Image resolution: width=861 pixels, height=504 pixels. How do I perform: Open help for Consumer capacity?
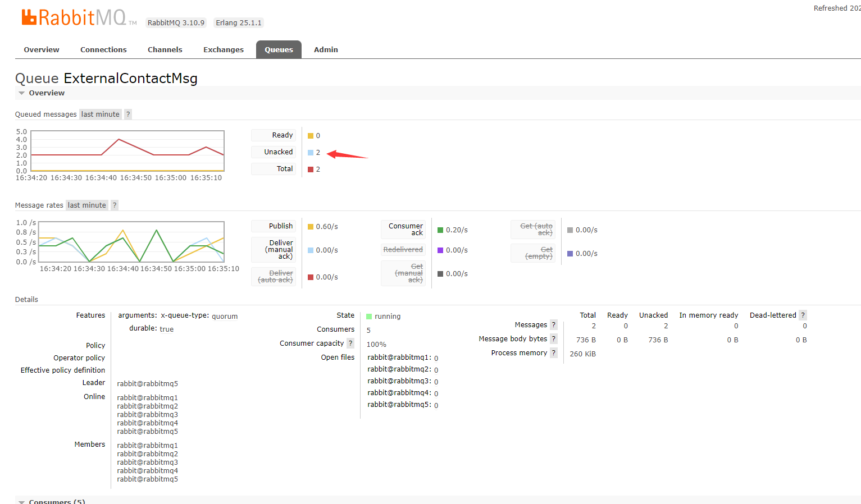[x=350, y=343]
